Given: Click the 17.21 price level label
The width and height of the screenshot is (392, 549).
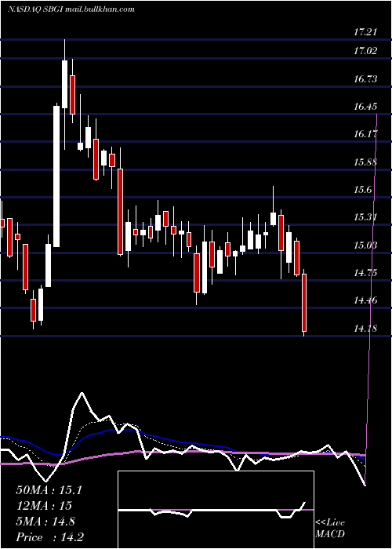Looking at the screenshot, I should click(365, 33).
